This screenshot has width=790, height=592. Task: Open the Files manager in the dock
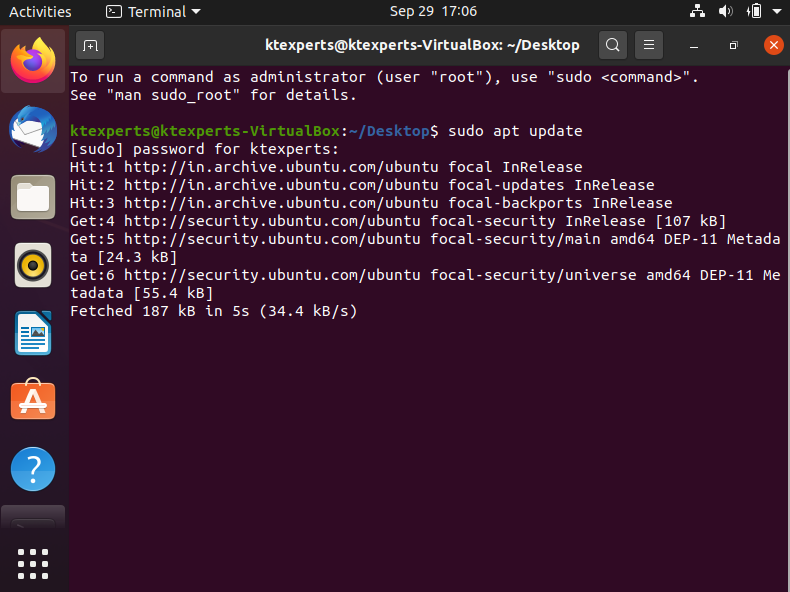tap(33, 197)
